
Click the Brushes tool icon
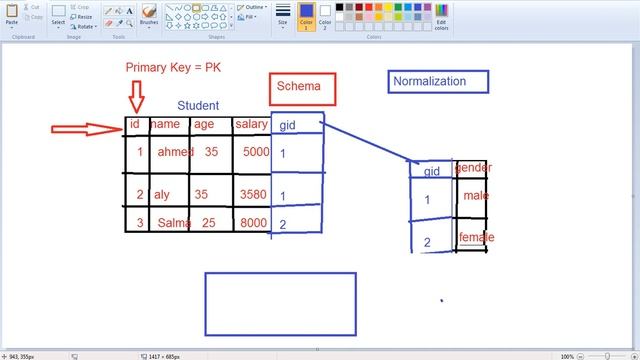click(x=149, y=10)
